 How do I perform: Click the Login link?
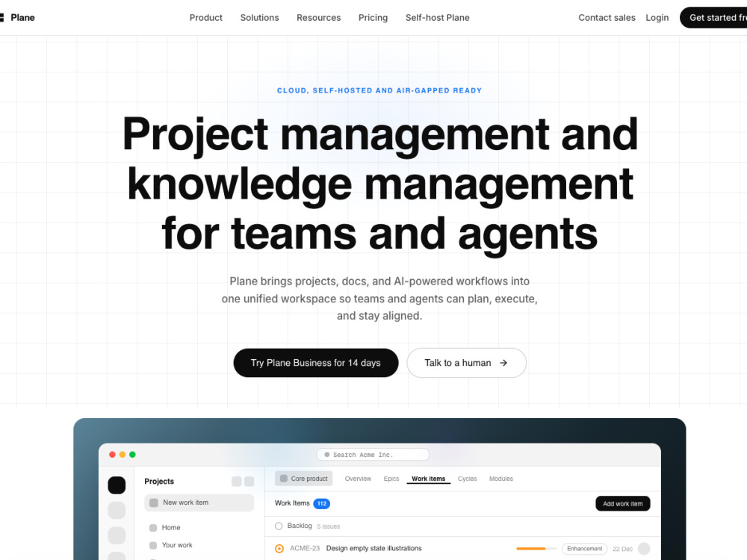(657, 18)
